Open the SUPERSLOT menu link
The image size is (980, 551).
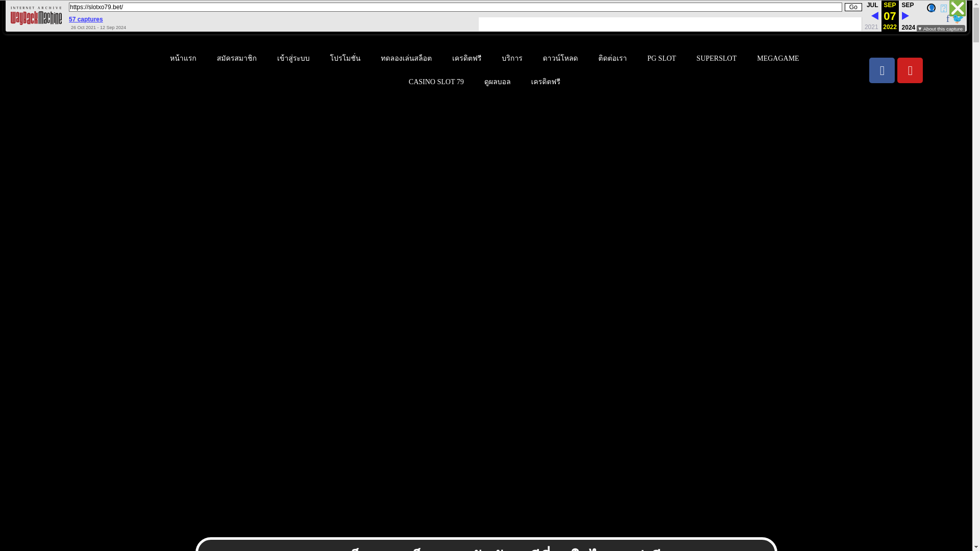pos(716,59)
